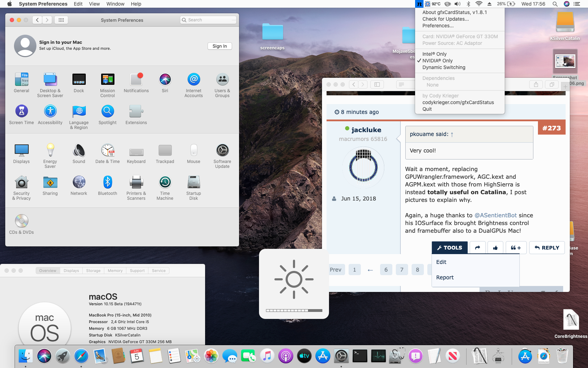Open Notifications preferences

[x=136, y=83]
